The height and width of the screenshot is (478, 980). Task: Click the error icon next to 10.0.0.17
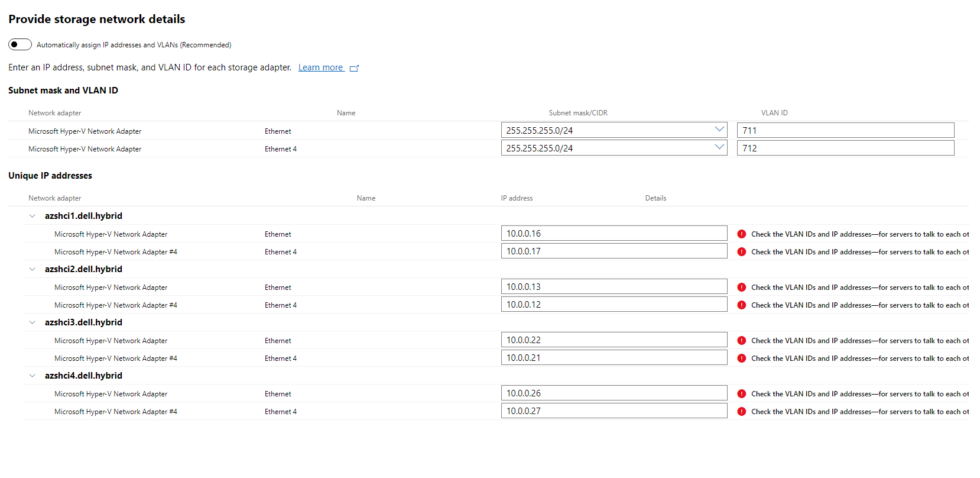coord(741,252)
